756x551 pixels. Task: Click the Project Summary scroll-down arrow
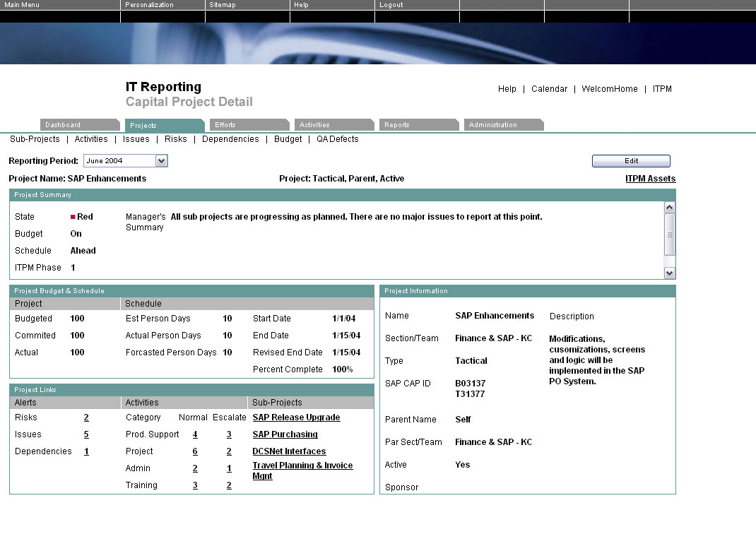tap(669, 273)
